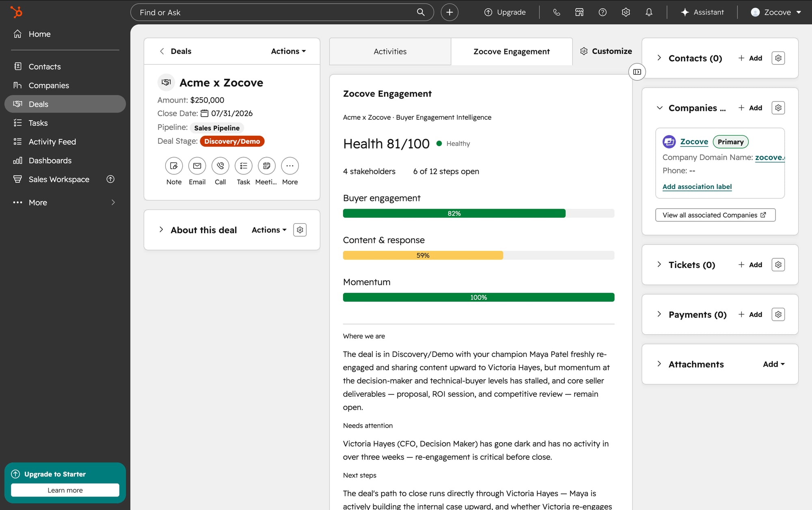Switch to the Activities tab
The image size is (812, 510).
pyautogui.click(x=390, y=52)
